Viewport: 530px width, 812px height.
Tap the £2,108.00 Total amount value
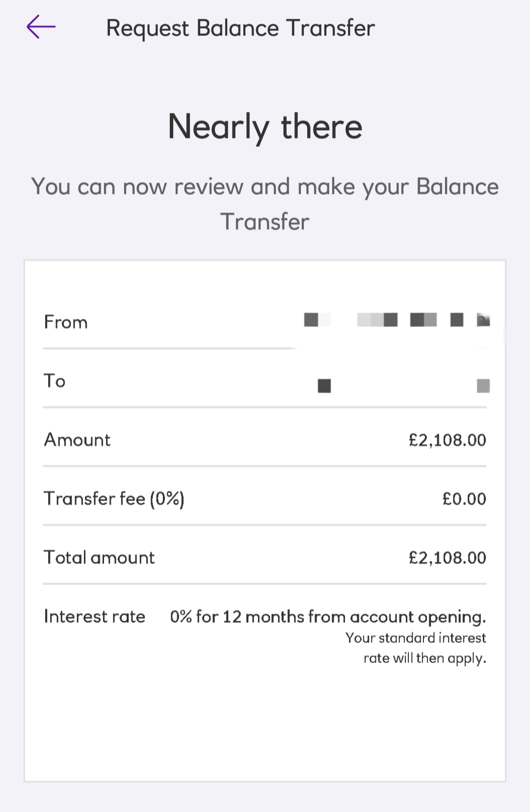tap(447, 558)
